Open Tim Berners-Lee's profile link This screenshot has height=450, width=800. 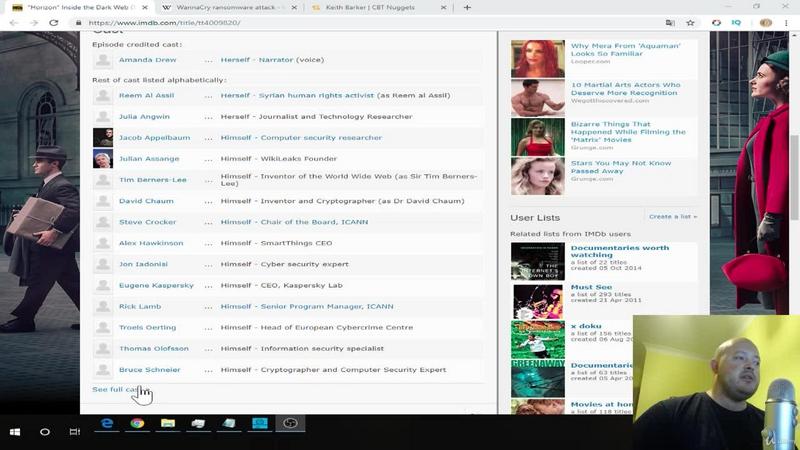tap(153, 180)
